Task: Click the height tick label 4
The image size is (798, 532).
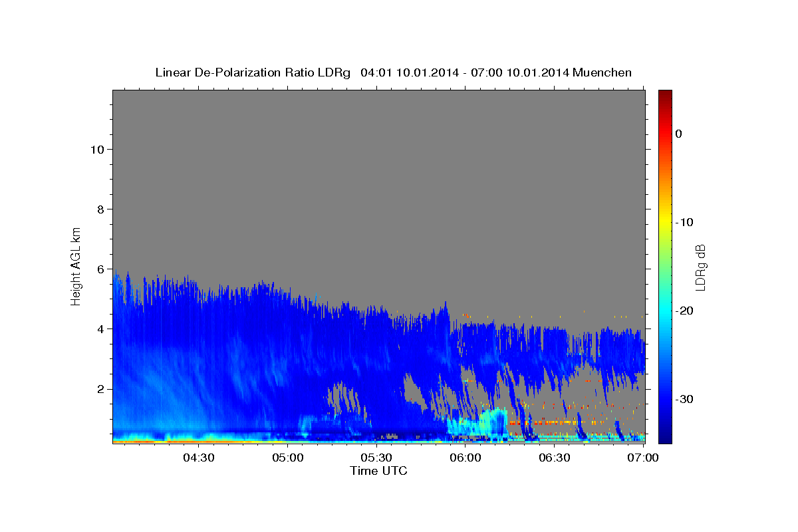Action: (x=99, y=329)
